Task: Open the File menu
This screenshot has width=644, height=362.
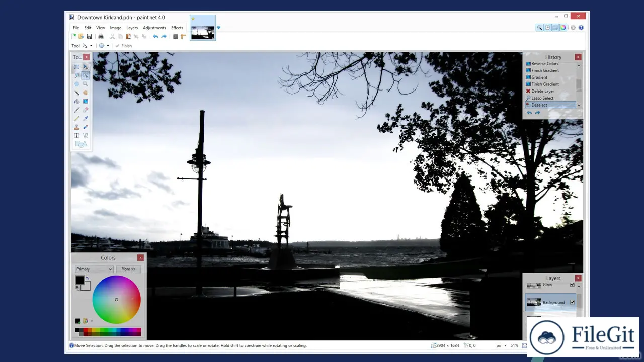Action: point(76,28)
